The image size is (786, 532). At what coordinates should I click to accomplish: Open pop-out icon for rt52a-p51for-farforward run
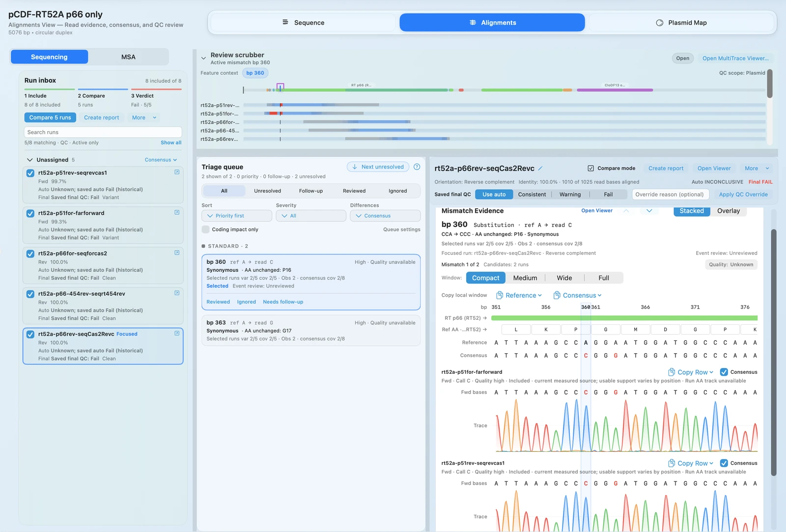[177, 213]
